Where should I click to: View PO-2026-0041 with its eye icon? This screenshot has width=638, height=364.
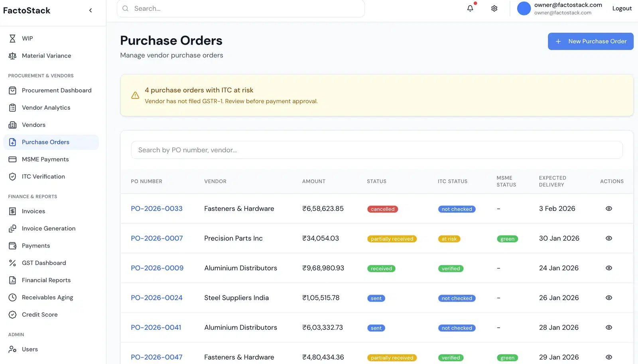pyautogui.click(x=609, y=327)
